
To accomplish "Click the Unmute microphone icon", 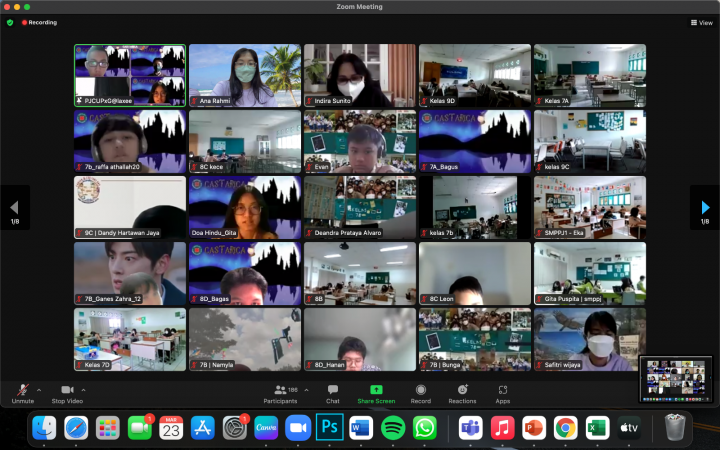I will (22, 389).
